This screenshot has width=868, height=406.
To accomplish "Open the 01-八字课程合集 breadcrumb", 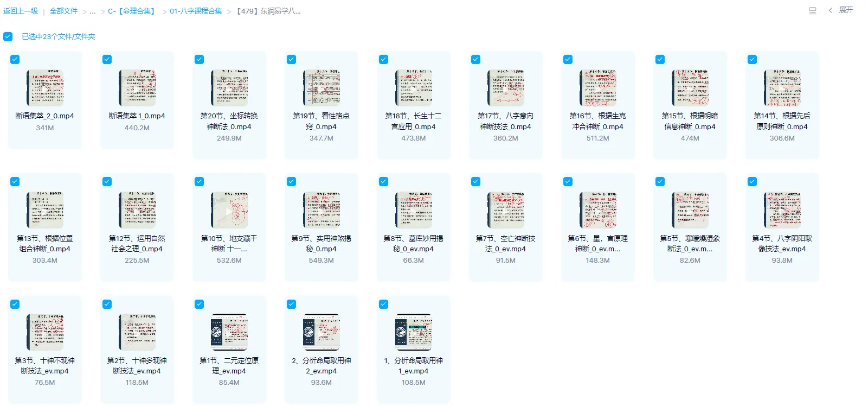I will 196,11.
